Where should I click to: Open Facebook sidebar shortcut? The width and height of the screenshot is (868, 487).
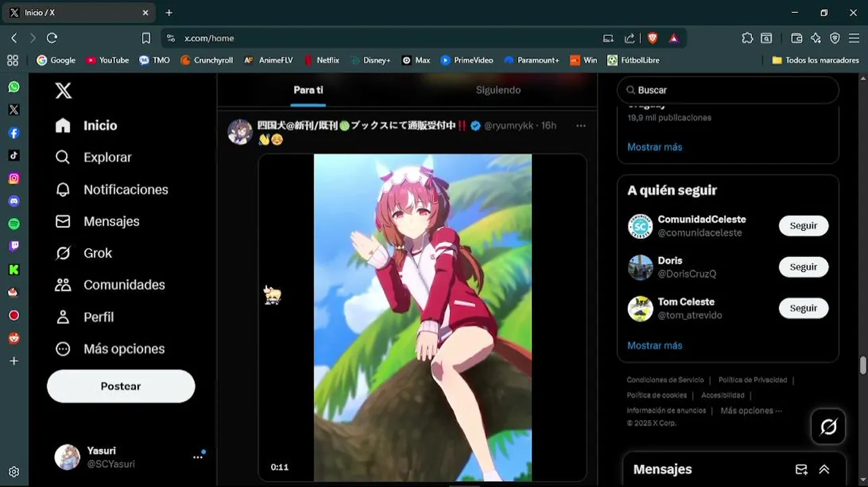[14, 133]
